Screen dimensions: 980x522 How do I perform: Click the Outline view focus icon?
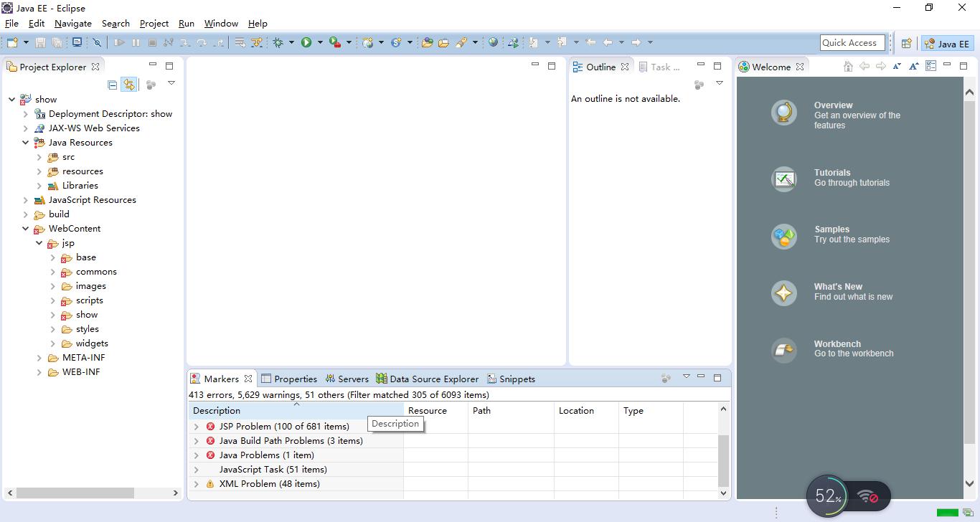coord(699,85)
